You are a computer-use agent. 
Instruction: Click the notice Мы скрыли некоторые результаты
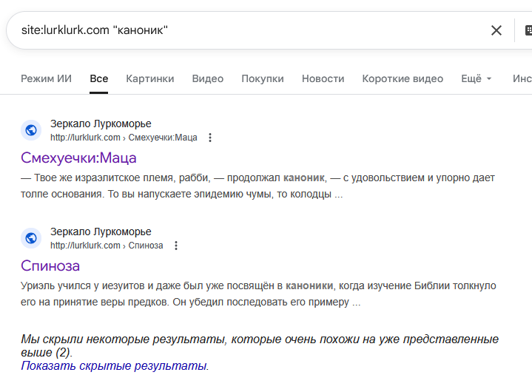tap(260, 345)
